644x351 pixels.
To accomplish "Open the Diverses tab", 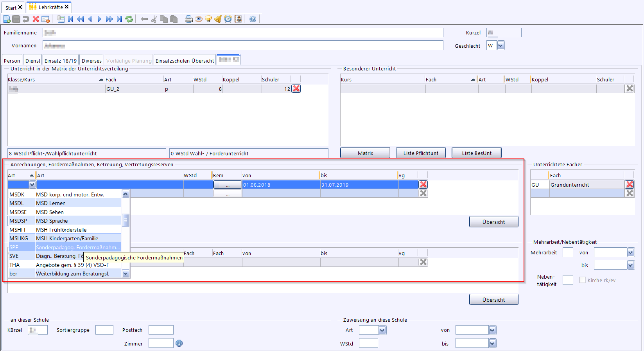I will 91,60.
